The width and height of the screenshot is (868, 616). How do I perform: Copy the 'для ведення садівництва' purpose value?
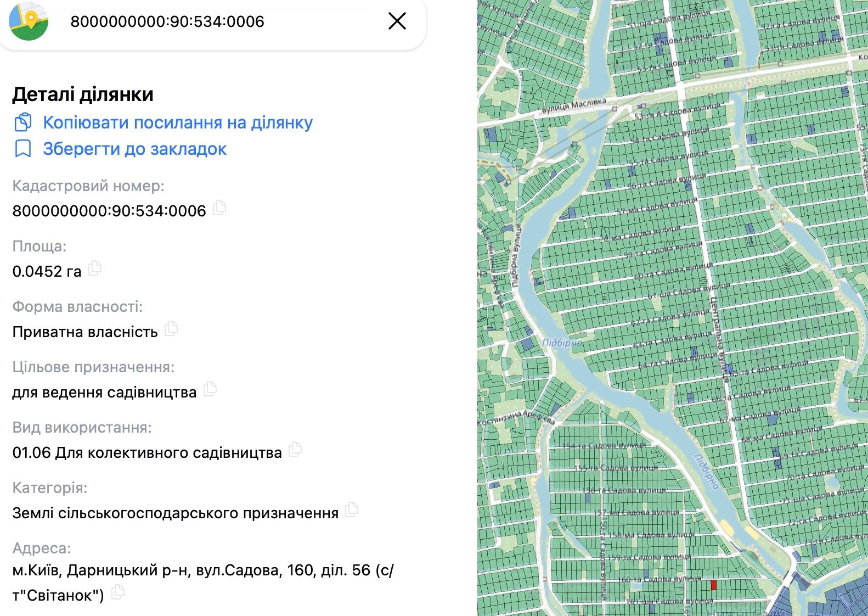(x=210, y=389)
